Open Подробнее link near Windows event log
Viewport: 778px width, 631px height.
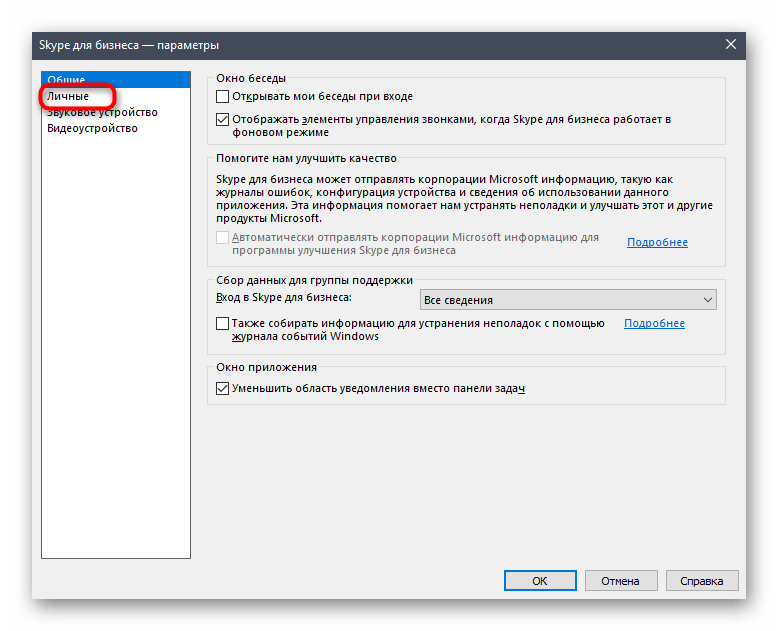[x=654, y=323]
